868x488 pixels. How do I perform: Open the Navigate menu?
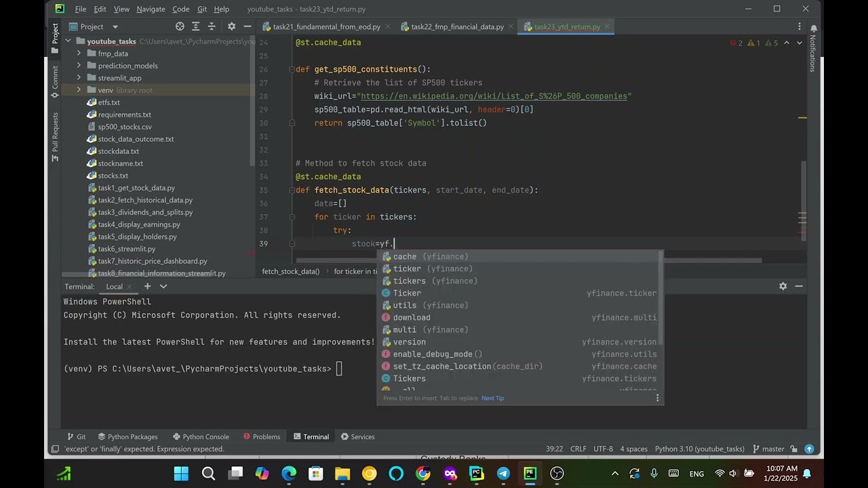pyautogui.click(x=151, y=9)
